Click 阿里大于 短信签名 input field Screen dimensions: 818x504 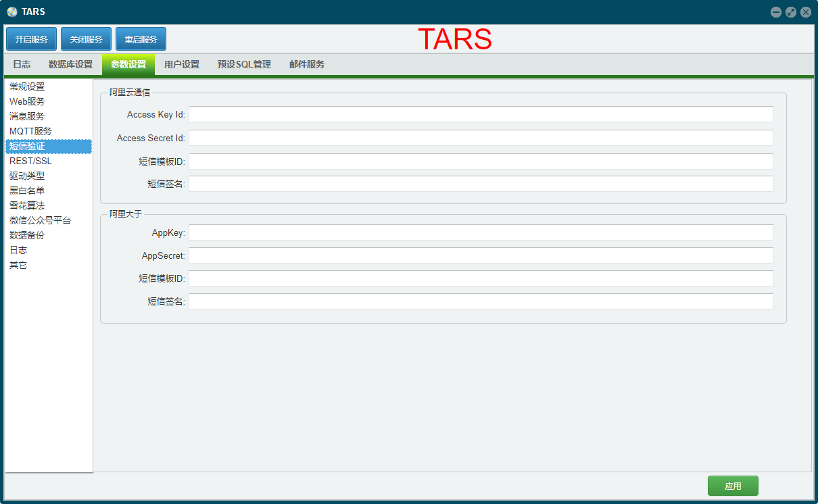point(481,301)
